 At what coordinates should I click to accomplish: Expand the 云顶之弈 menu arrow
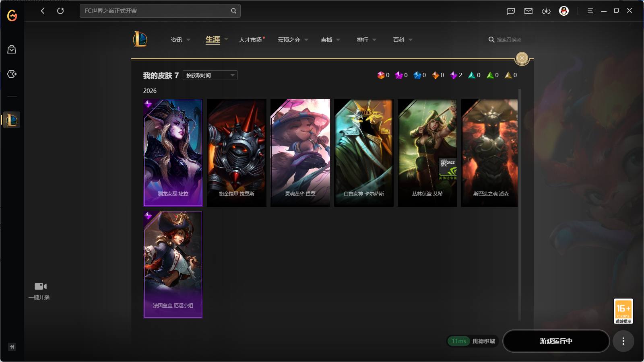[306, 40]
